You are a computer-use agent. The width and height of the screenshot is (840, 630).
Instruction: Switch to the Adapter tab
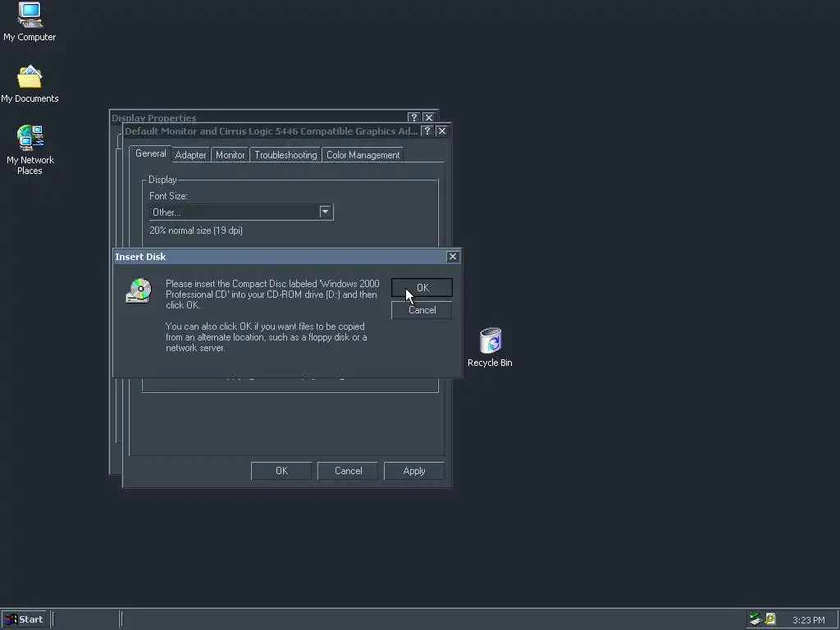[190, 155]
